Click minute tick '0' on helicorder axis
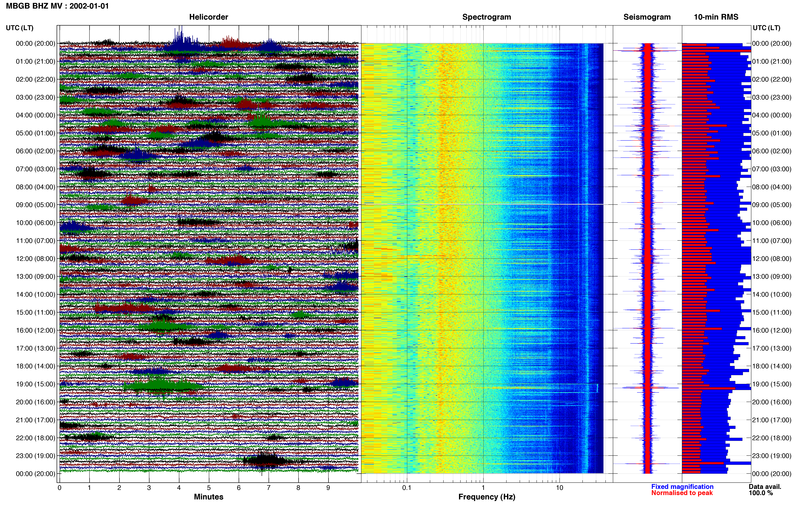 tap(59, 488)
